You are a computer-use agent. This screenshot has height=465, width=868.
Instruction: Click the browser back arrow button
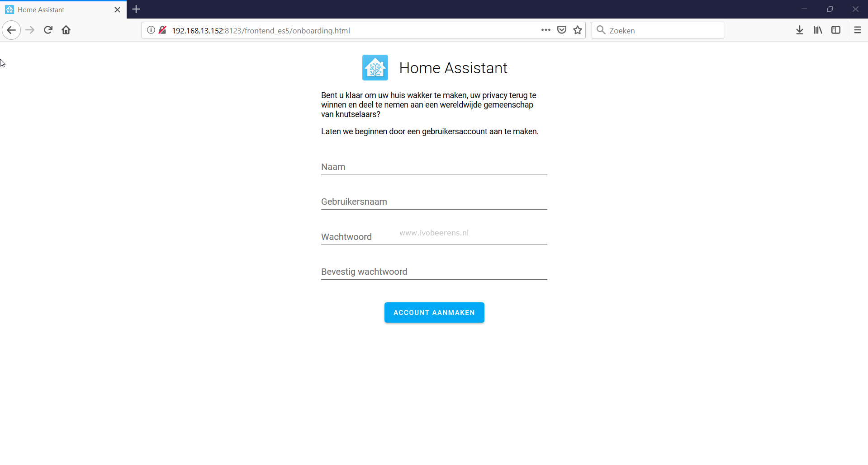pyautogui.click(x=11, y=30)
